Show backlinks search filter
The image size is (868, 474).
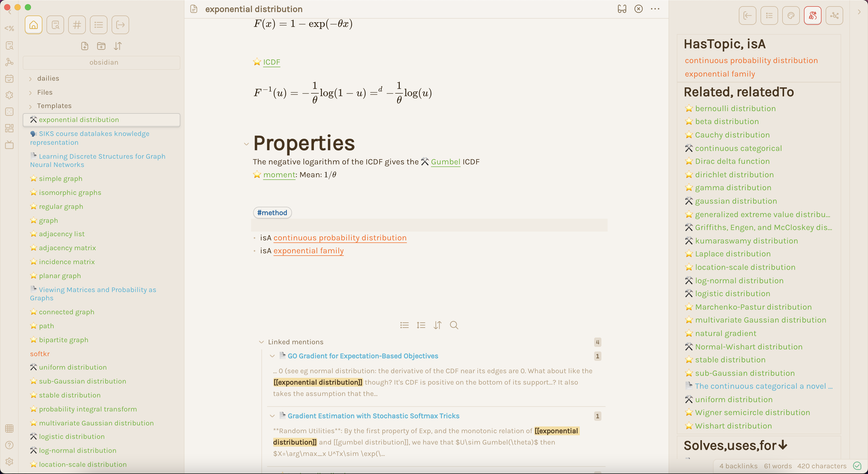tap(454, 325)
